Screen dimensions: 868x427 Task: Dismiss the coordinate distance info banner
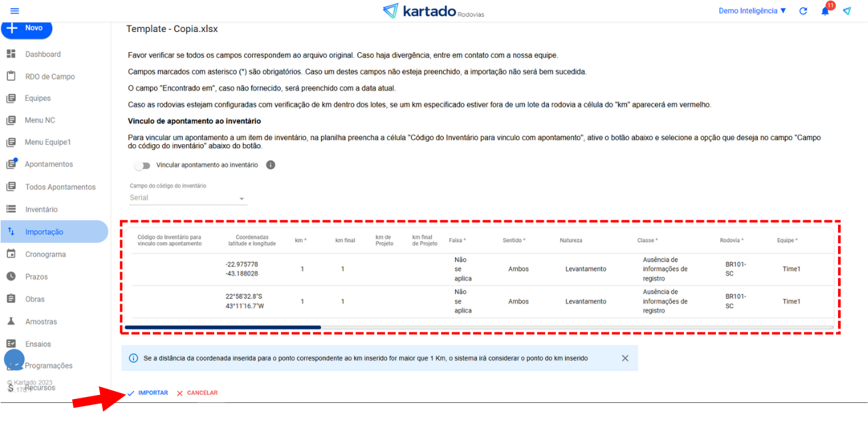point(625,358)
